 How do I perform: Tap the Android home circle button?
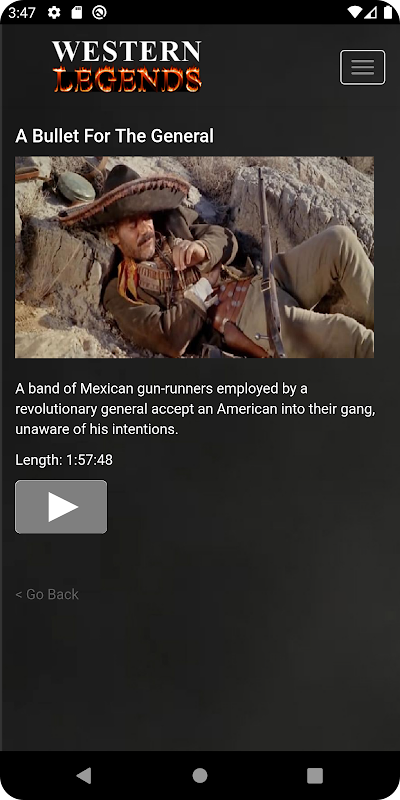[x=200, y=776]
